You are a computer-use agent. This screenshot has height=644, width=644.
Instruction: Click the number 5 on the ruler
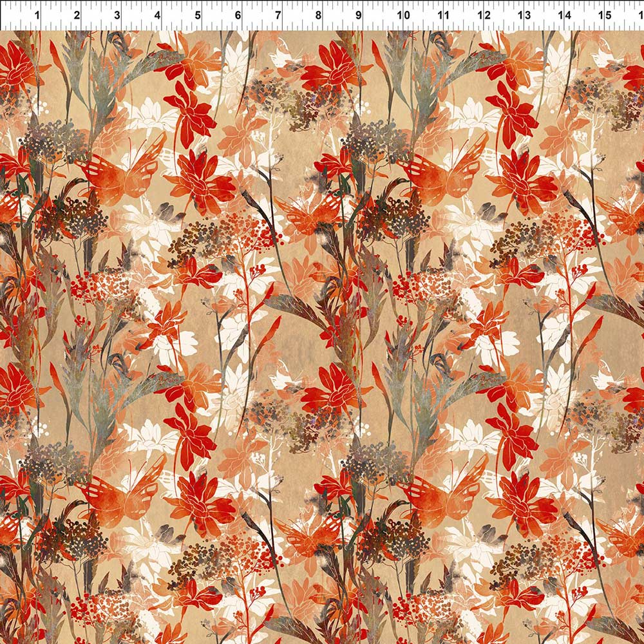pyautogui.click(x=198, y=15)
